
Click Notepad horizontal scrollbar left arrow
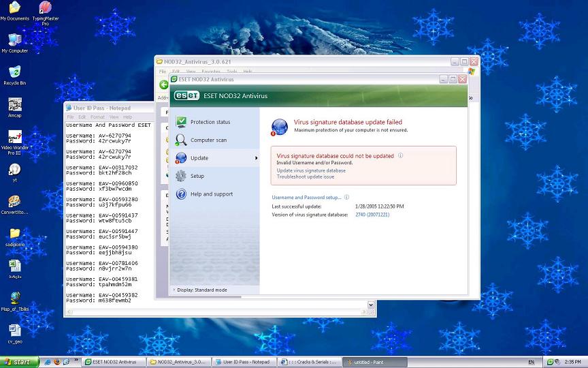[x=69, y=312]
